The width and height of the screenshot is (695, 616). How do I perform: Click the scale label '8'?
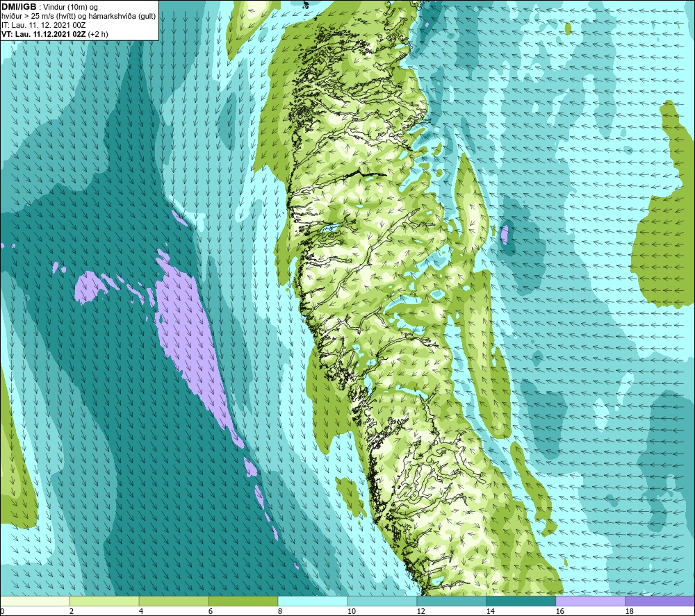pos(280,612)
